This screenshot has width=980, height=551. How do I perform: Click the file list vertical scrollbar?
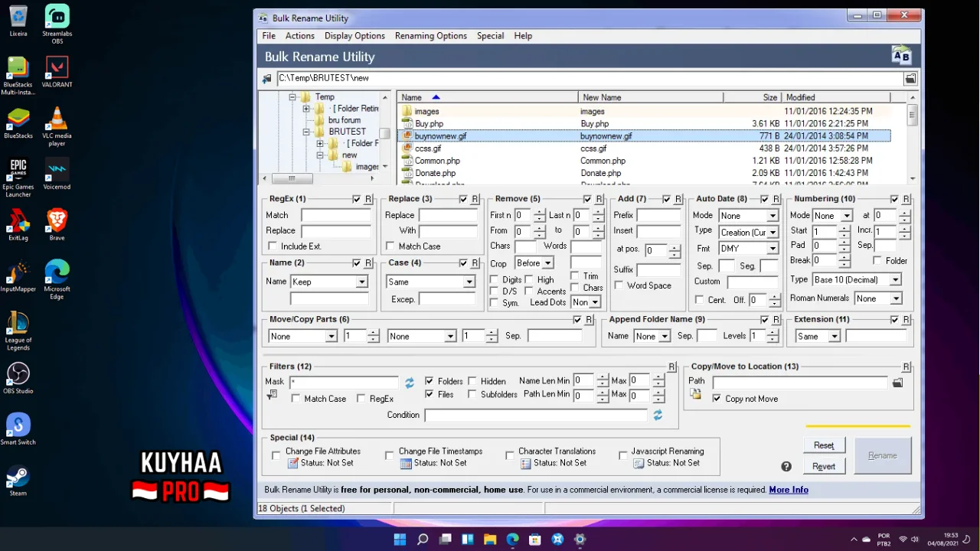(x=912, y=138)
